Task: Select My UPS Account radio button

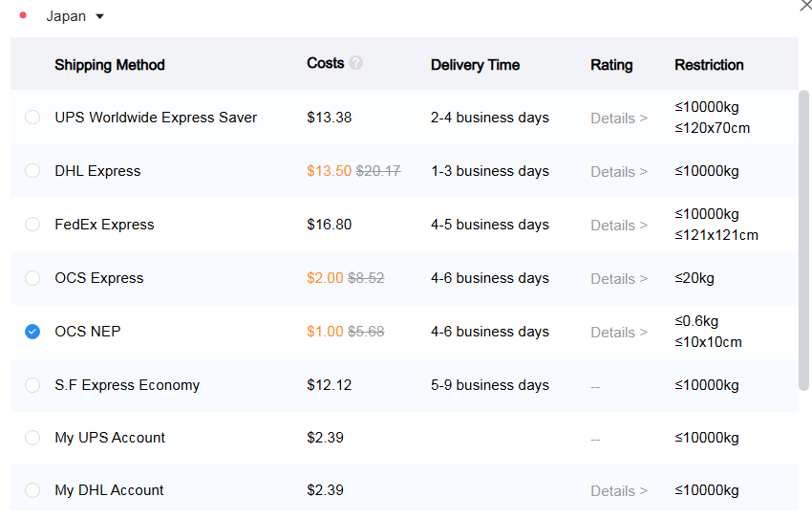Action: coord(32,438)
